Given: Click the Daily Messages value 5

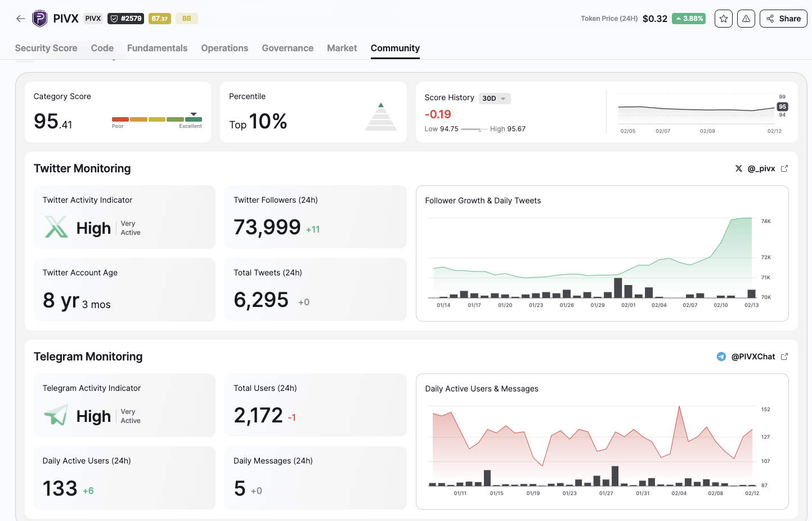Looking at the screenshot, I should click(240, 488).
